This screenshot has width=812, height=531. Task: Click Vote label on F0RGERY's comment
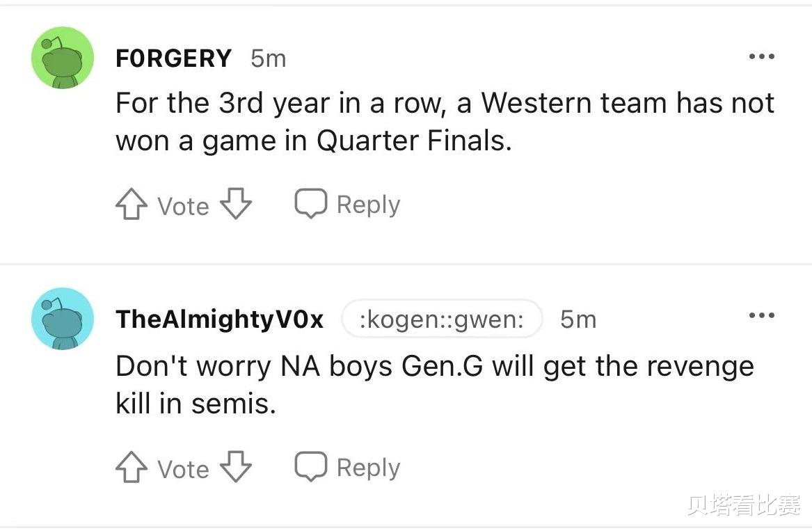coord(183,206)
